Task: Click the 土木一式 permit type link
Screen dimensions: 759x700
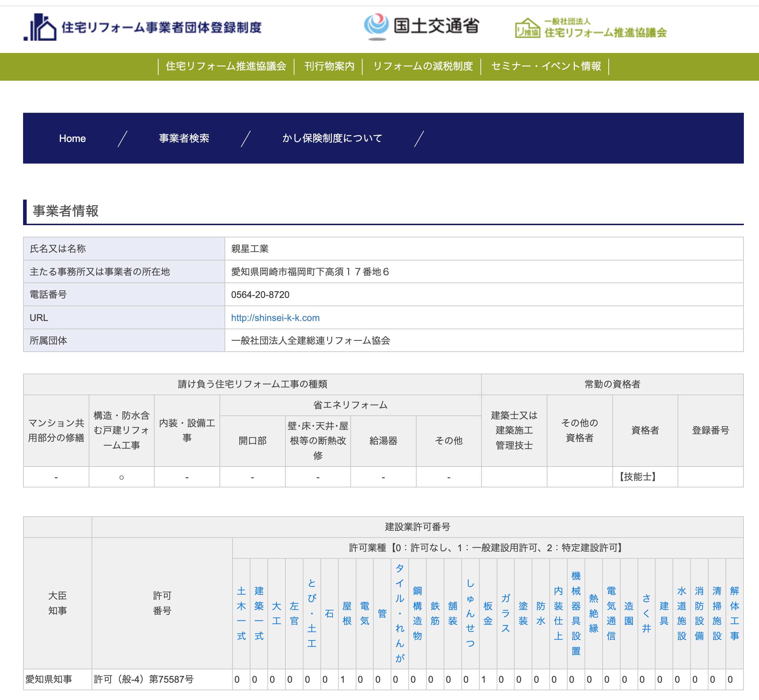Action: 241,613
